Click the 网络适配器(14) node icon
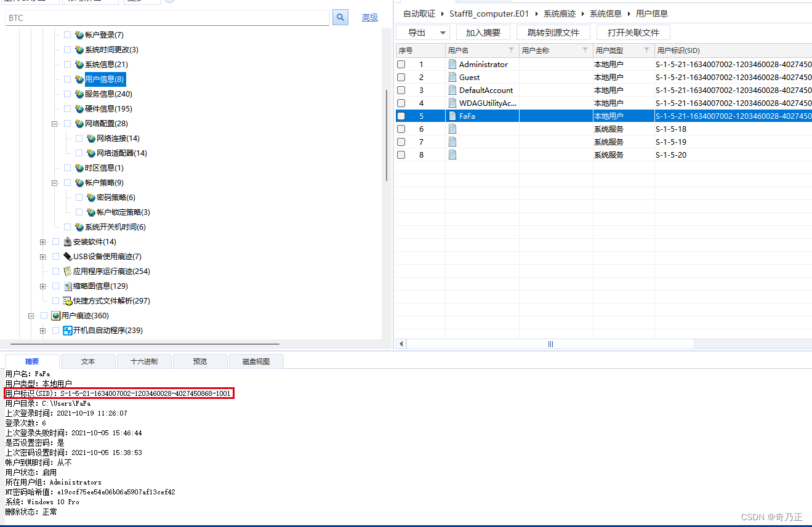The image size is (812, 527). click(x=91, y=153)
